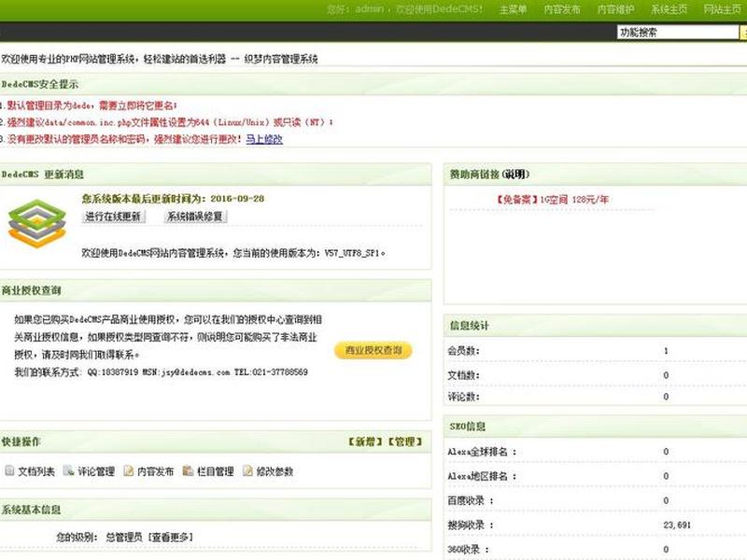Click the 系统错误修复 button
This screenshot has width=747, height=560.
195,217
